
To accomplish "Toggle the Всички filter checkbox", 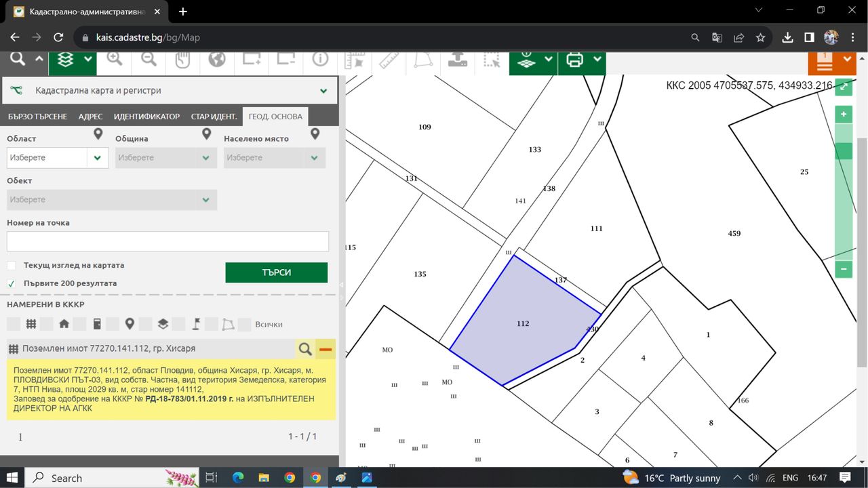I will click(245, 324).
